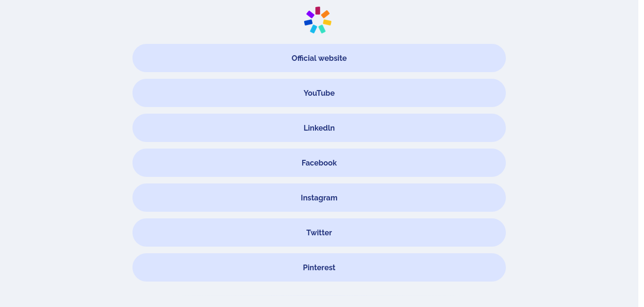Screen dimensions: 644x307
Task: Click the crimson top segment of logo
Action: (x=318, y=10)
